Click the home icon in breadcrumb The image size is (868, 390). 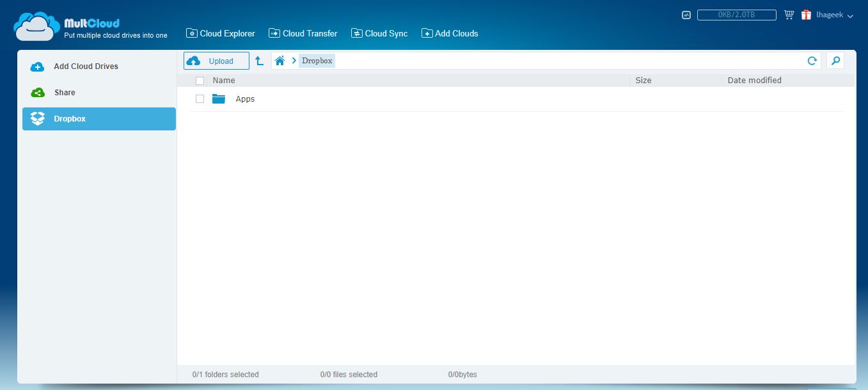pos(280,61)
